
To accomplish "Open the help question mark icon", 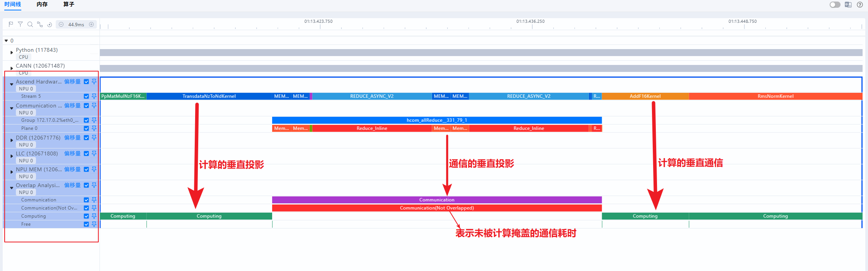I will (860, 5).
